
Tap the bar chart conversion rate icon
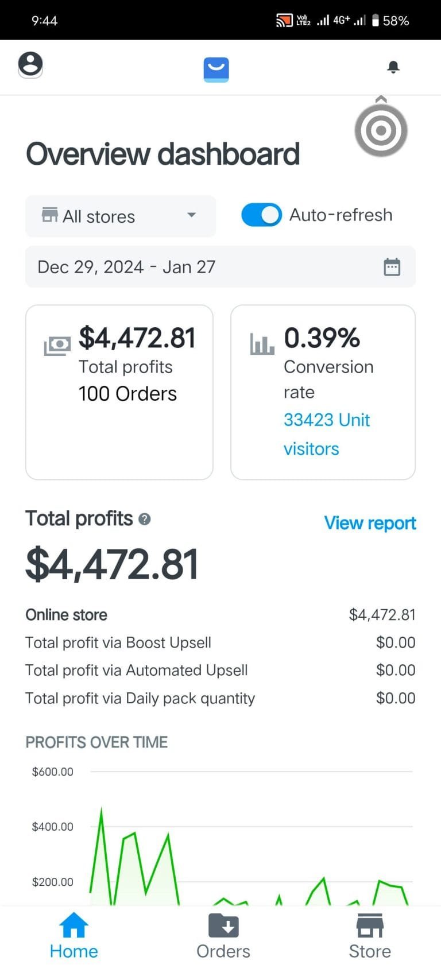(262, 344)
